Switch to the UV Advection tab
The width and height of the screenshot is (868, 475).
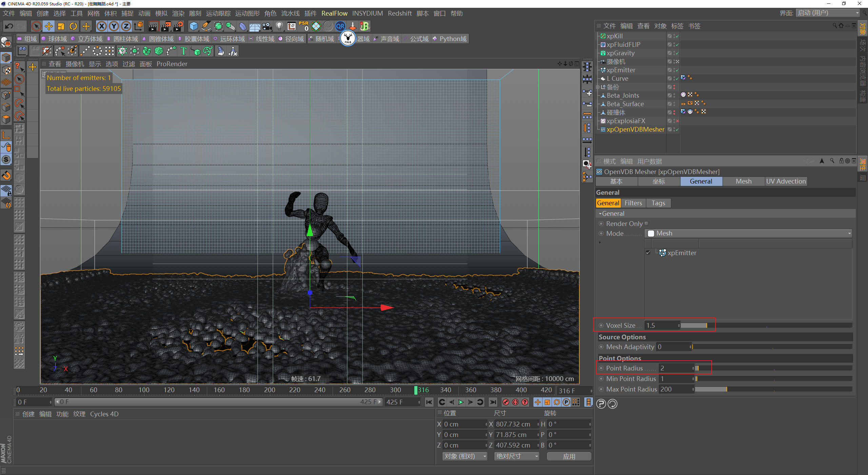point(786,182)
